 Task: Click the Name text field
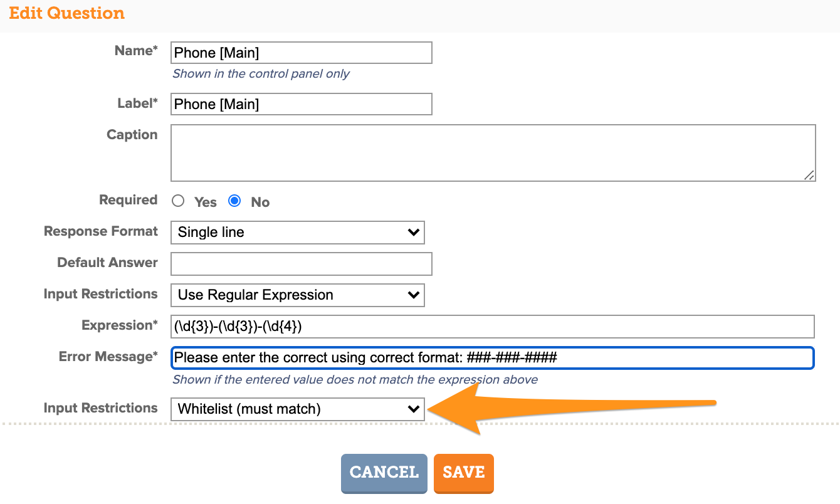coord(302,53)
